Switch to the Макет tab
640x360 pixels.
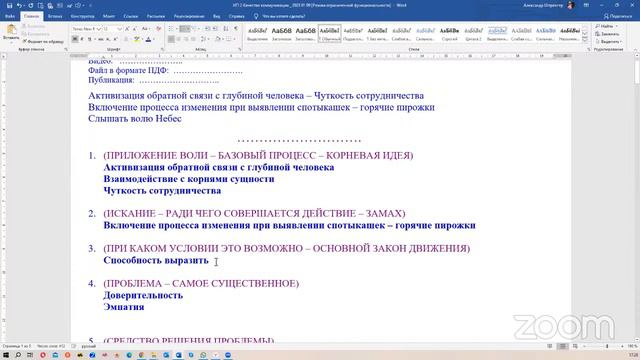pos(109,16)
